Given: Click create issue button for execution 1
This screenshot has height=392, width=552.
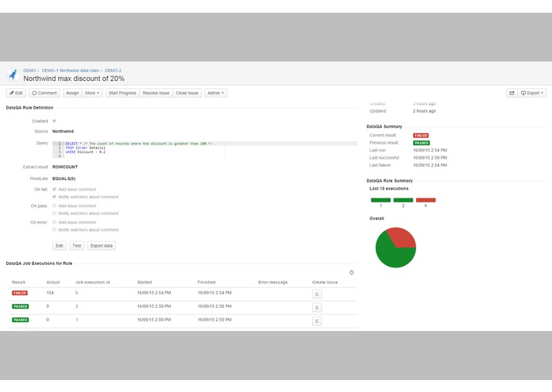Looking at the screenshot, I should (x=317, y=321).
